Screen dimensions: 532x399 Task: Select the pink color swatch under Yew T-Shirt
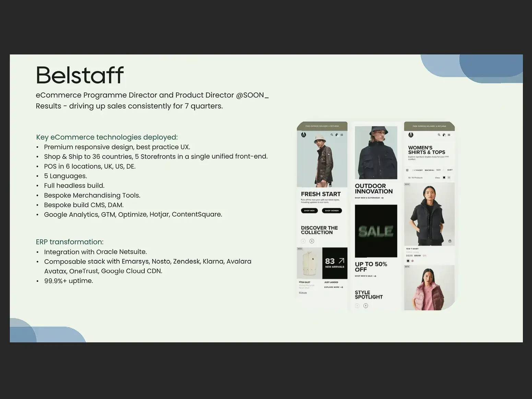(412, 261)
